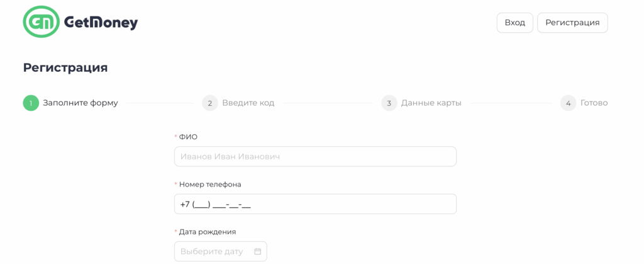
Task: Click the GetMoney brand name text
Action: point(101,23)
